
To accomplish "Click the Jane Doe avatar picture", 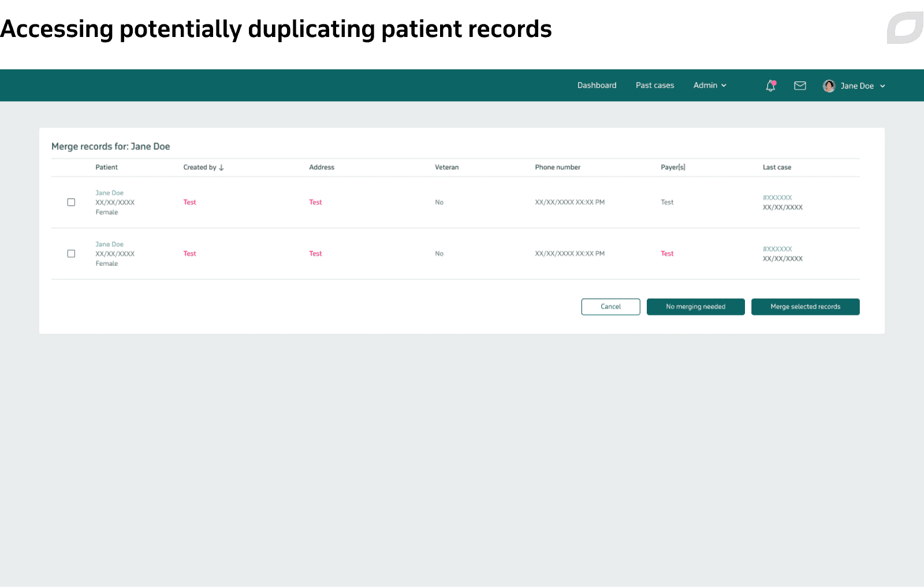I will pos(829,86).
